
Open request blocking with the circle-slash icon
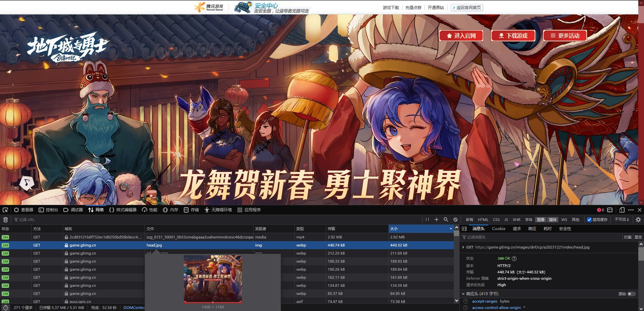click(x=455, y=219)
